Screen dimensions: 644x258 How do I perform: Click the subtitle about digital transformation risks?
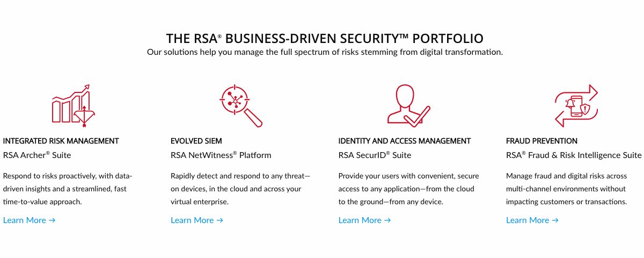coord(325,52)
